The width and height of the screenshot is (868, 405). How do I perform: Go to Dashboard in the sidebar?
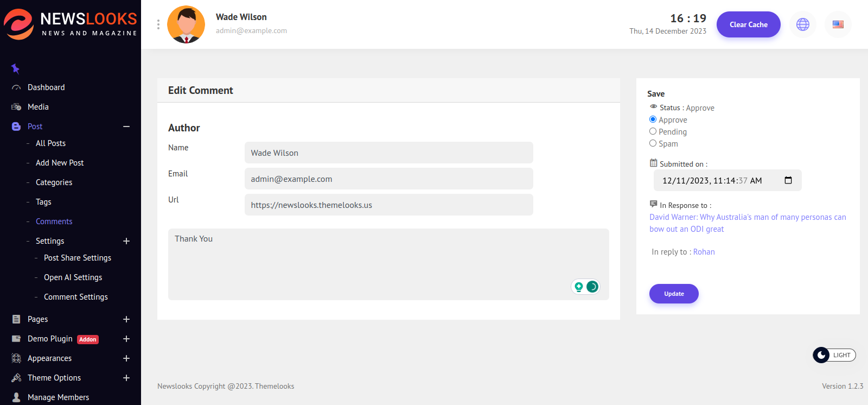click(x=46, y=87)
